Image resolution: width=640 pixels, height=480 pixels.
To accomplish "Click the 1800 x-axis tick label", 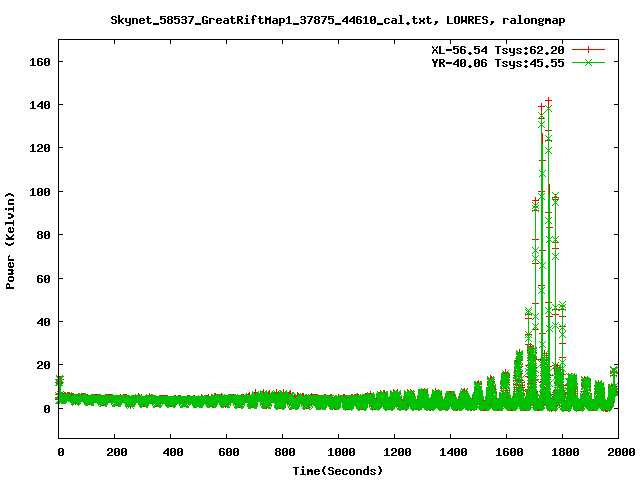I will tap(565, 452).
